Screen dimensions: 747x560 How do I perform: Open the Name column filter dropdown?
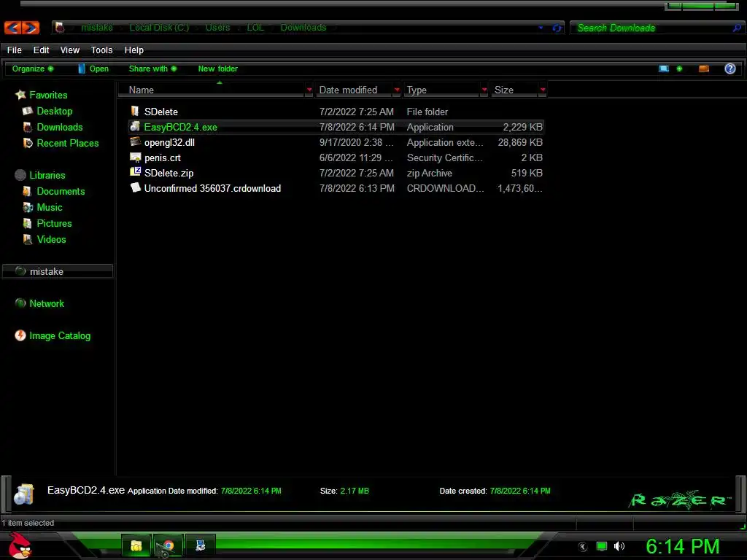coord(309,90)
